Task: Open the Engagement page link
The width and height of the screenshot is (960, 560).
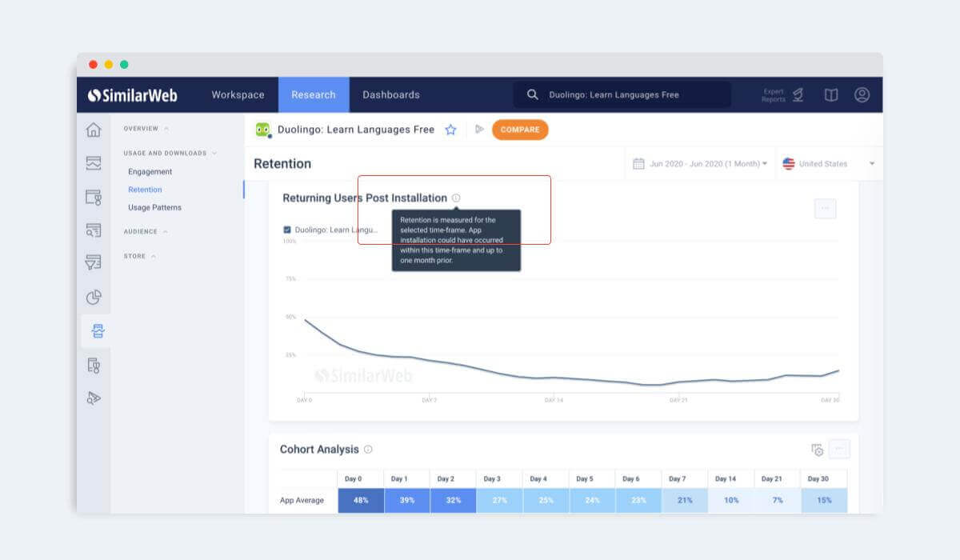Action: tap(150, 172)
